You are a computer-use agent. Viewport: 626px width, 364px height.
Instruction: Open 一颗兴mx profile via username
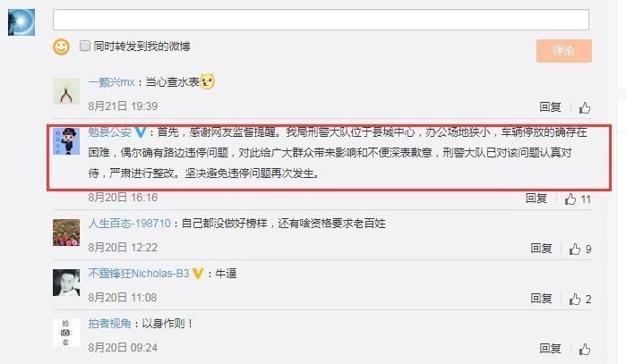(111, 82)
